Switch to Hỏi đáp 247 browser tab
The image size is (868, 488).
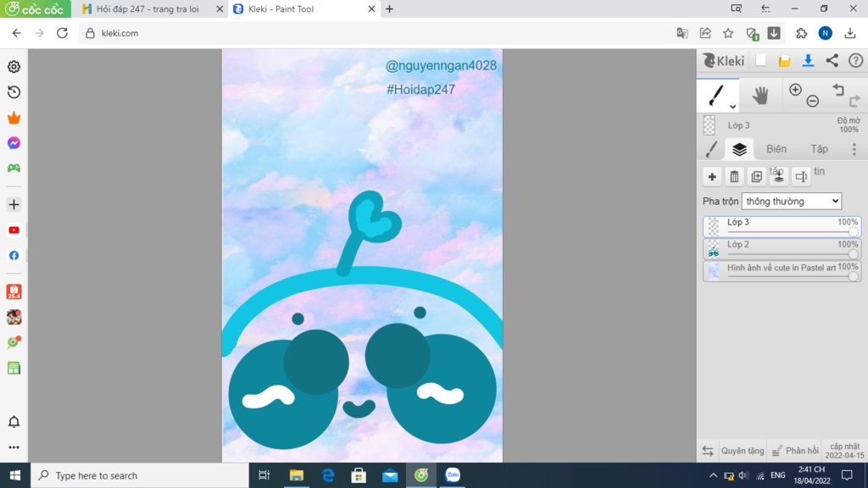tap(147, 8)
